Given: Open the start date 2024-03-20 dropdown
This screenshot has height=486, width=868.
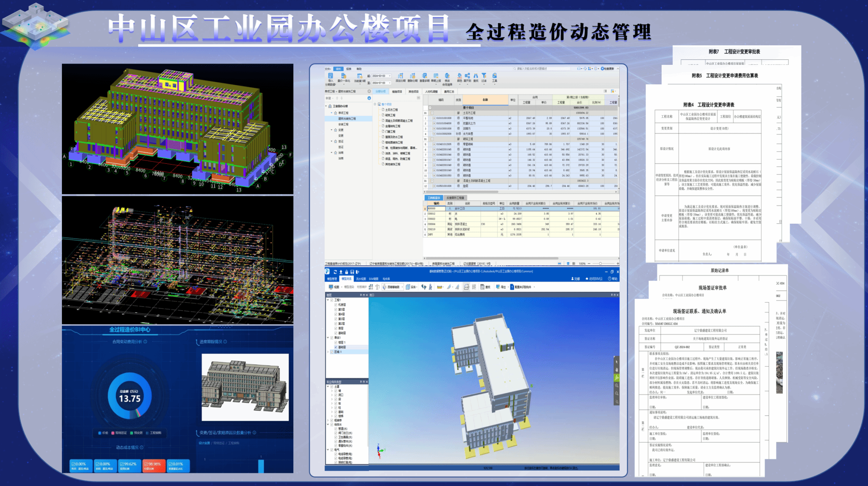Looking at the screenshot, I should (x=389, y=76).
